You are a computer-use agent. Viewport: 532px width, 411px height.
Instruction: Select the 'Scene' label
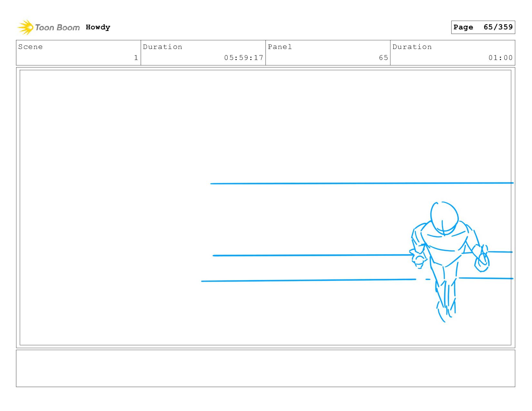(x=30, y=47)
